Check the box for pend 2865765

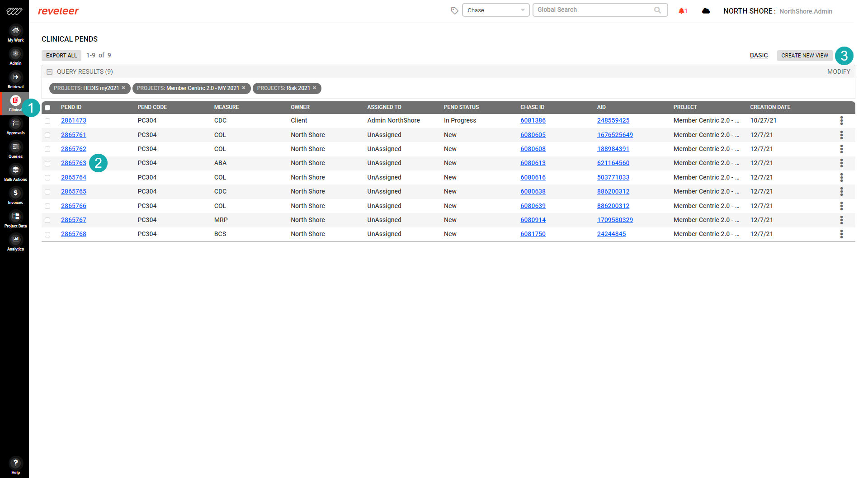47,192
